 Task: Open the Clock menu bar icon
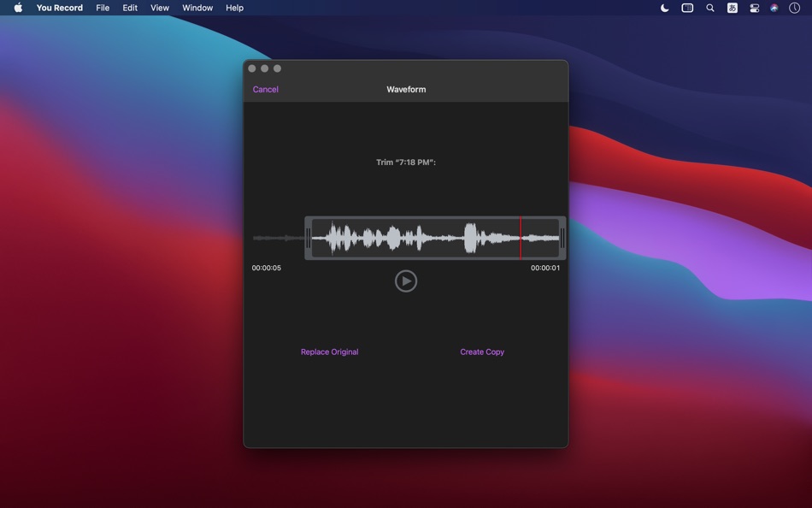tap(795, 8)
